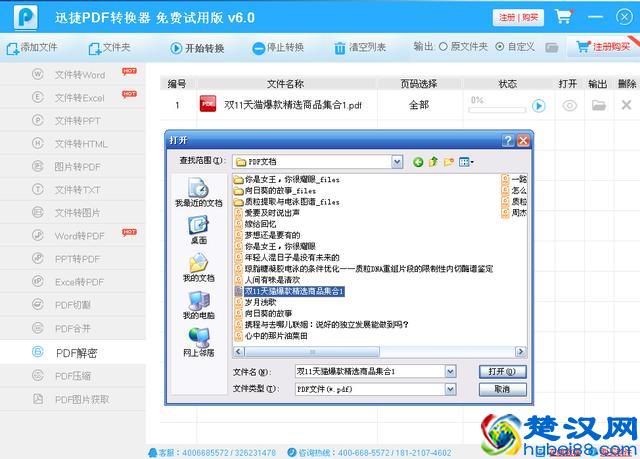Select 文件转HTML in sidebar
This screenshot has height=459, width=640.
coord(73,144)
